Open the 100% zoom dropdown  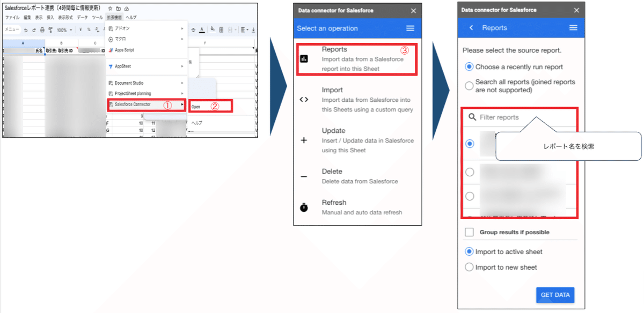coord(64,30)
